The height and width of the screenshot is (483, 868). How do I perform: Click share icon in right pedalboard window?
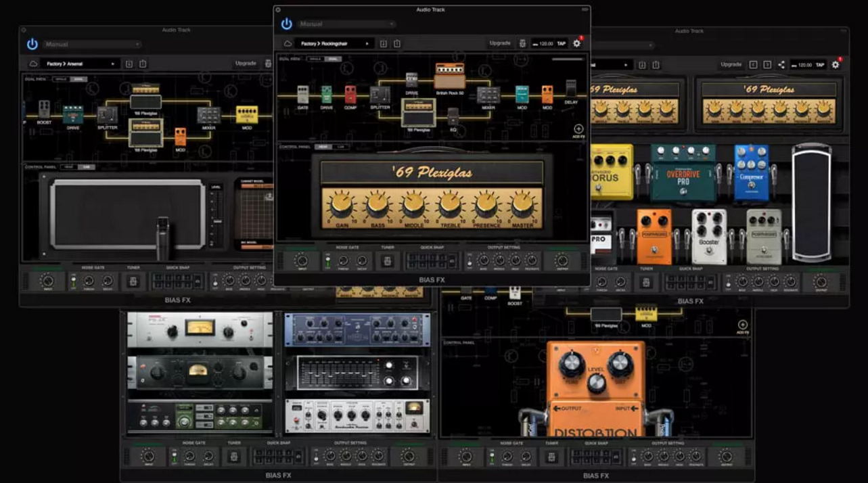coord(781,65)
